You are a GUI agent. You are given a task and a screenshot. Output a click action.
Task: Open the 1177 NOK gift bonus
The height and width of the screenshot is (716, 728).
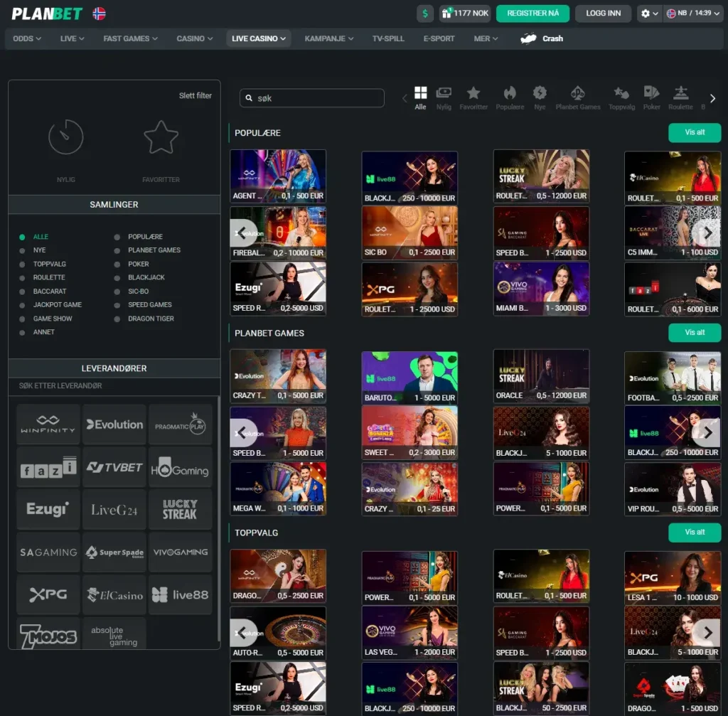465,14
